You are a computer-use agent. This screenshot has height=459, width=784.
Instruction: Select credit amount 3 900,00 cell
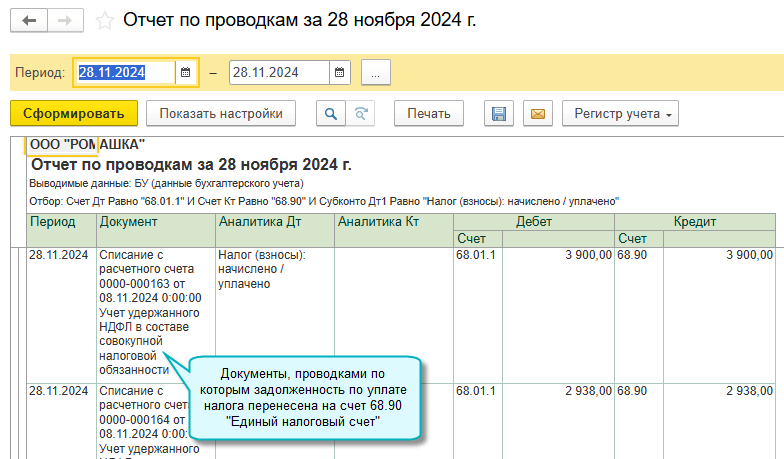pos(720,315)
